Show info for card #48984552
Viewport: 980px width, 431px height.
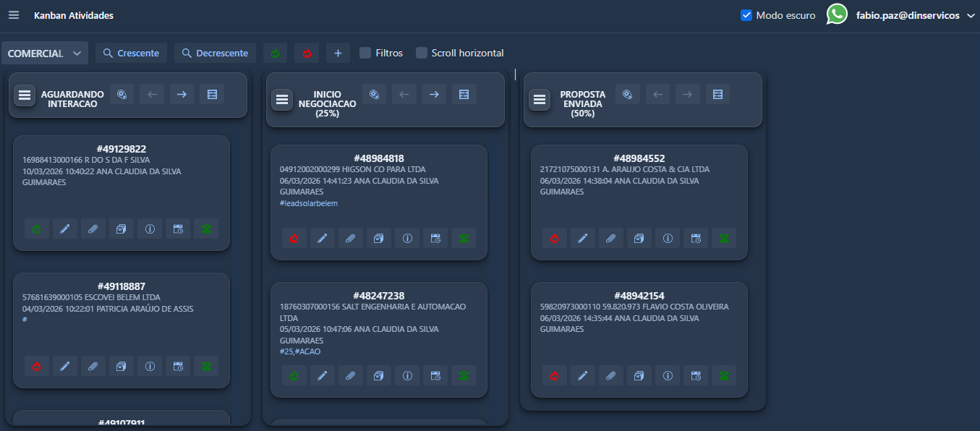click(668, 238)
